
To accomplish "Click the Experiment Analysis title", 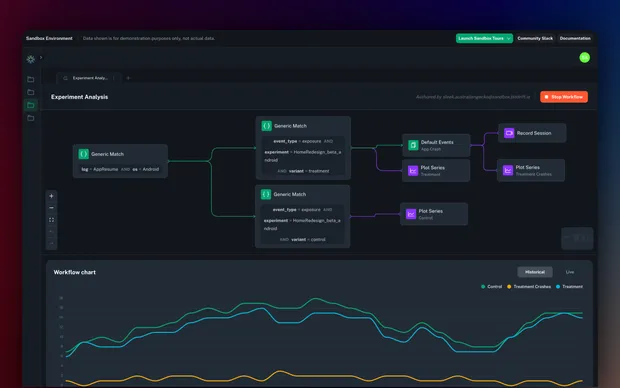I will [x=79, y=97].
